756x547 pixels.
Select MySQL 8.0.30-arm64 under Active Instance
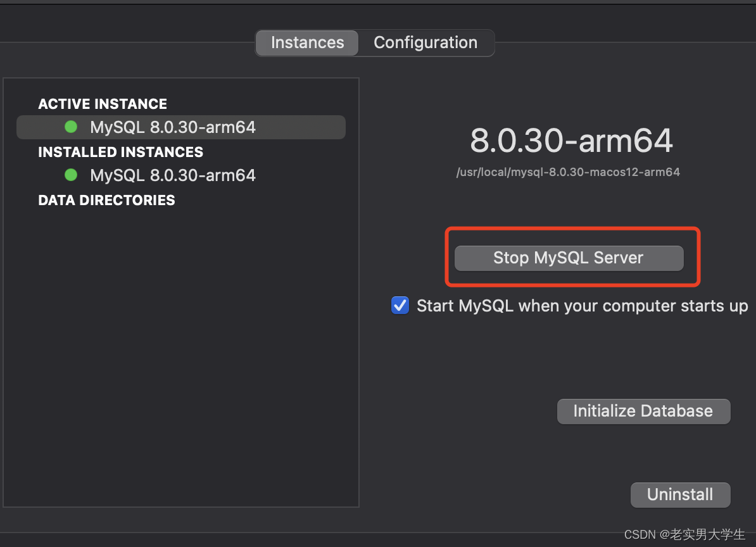pyautogui.click(x=173, y=127)
